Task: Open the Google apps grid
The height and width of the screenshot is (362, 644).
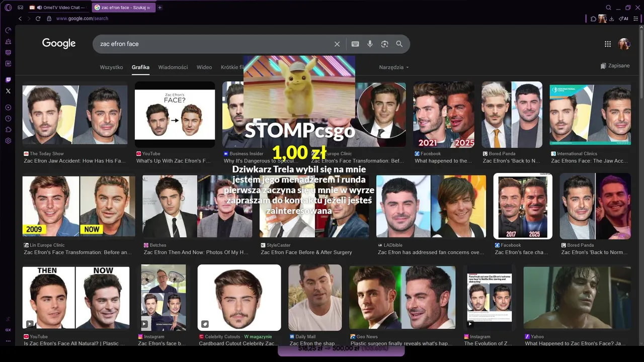Action: coord(608,44)
